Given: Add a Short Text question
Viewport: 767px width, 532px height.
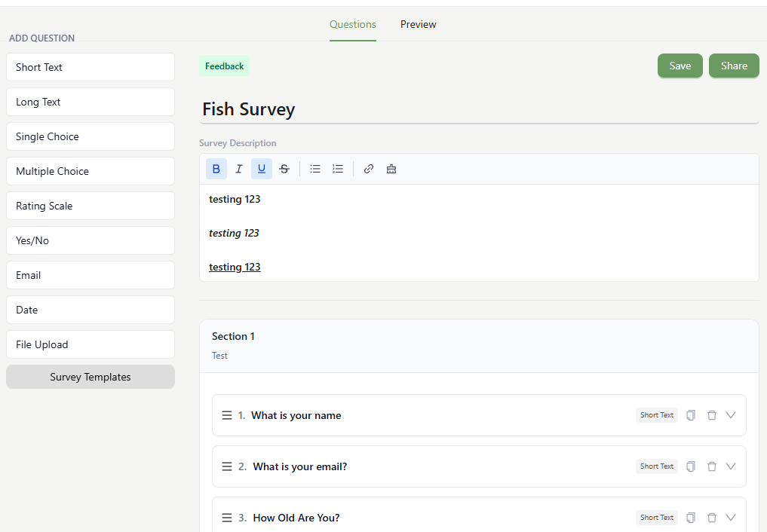Looking at the screenshot, I should click(x=91, y=67).
